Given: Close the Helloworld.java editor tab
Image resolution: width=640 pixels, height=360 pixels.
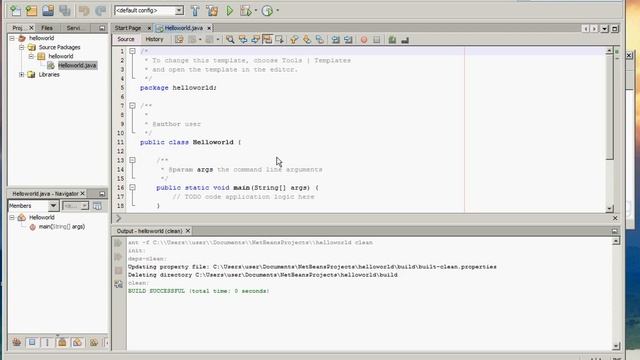Looking at the screenshot, I should (209, 28).
